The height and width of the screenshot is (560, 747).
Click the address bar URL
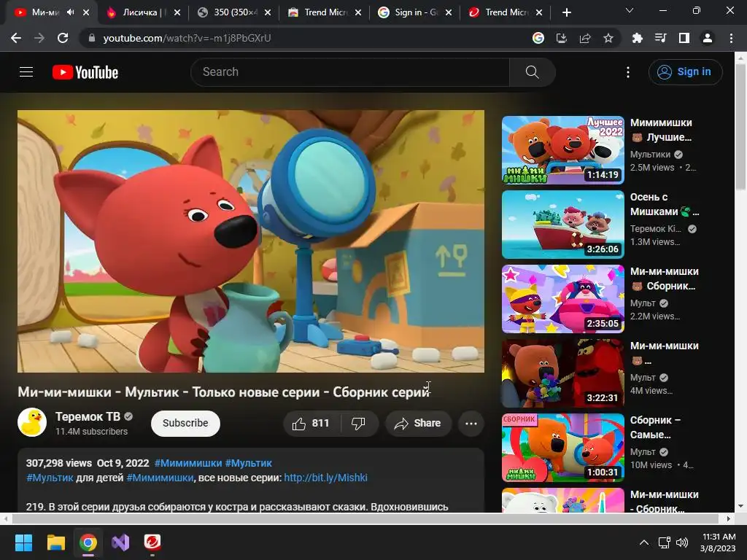(187, 38)
